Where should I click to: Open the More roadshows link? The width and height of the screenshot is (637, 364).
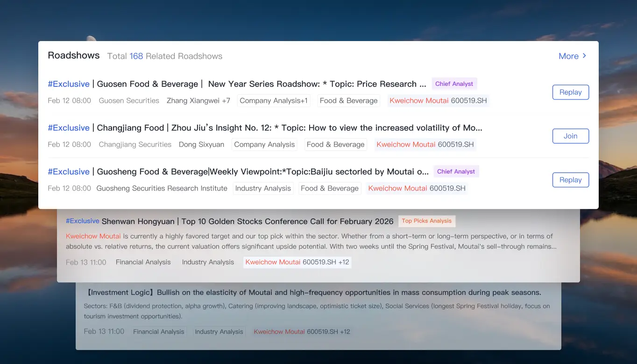[x=573, y=56]
